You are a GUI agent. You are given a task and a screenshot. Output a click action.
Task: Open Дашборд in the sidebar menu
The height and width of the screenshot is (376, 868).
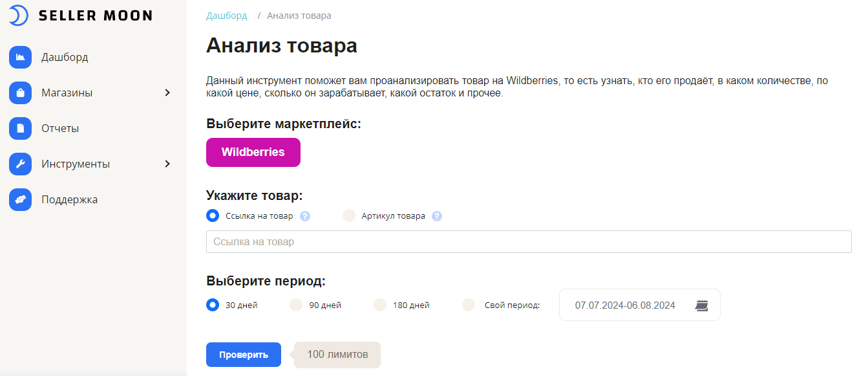click(x=65, y=57)
